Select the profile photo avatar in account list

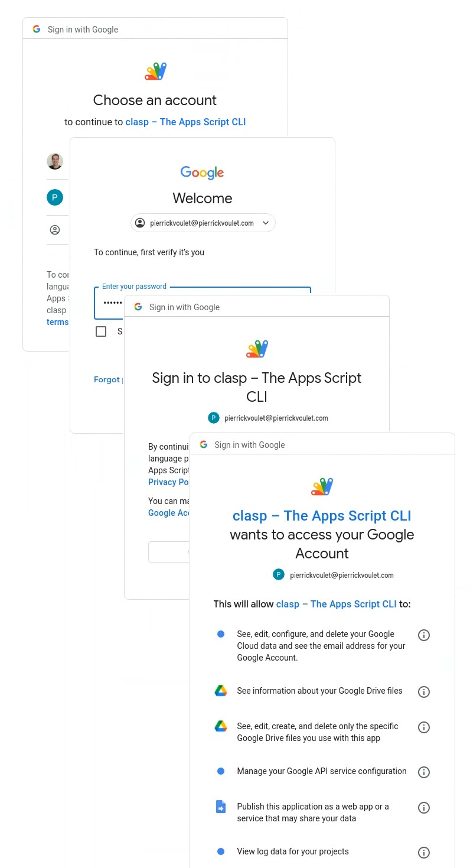pos(55,161)
